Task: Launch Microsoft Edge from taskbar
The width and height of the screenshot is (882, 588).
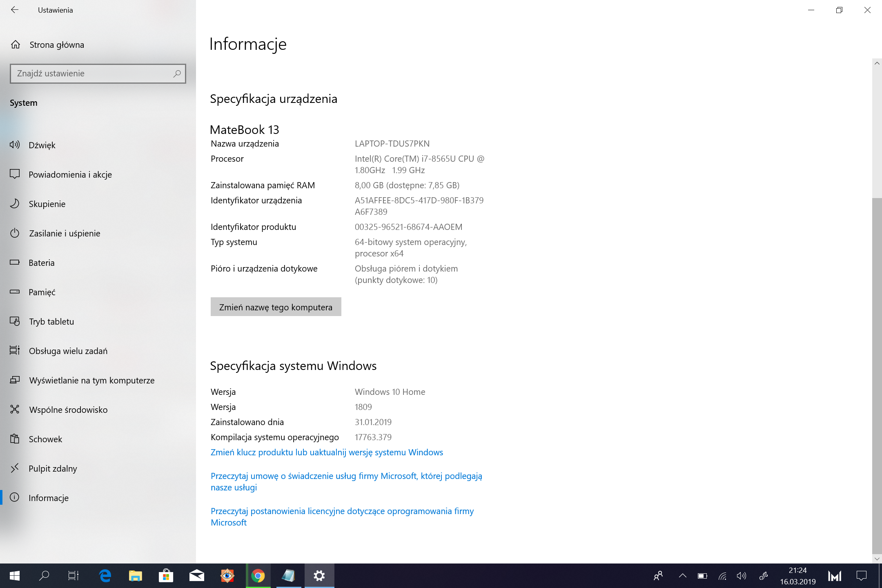Action: coord(105,576)
